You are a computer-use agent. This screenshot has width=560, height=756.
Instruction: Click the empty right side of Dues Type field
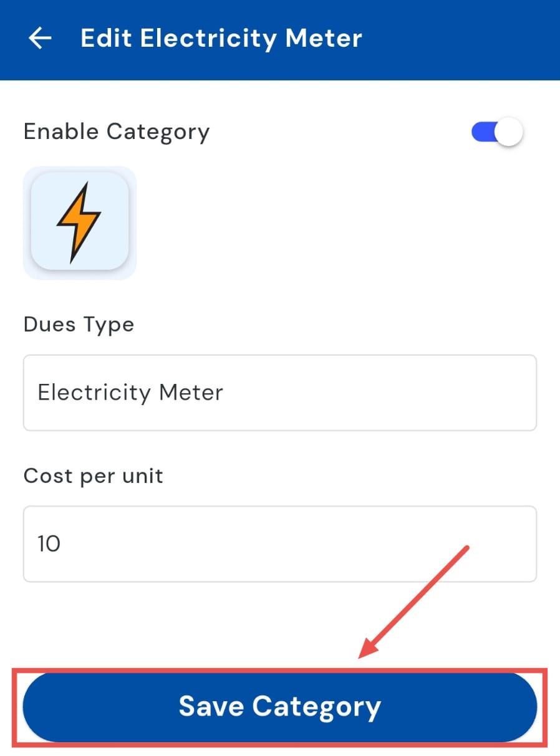point(437,393)
